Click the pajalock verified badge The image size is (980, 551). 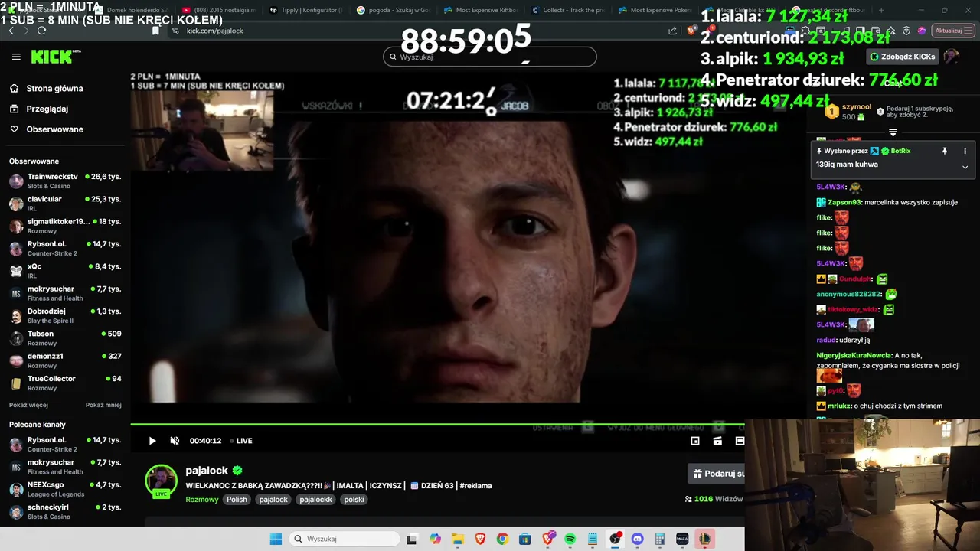pyautogui.click(x=237, y=471)
